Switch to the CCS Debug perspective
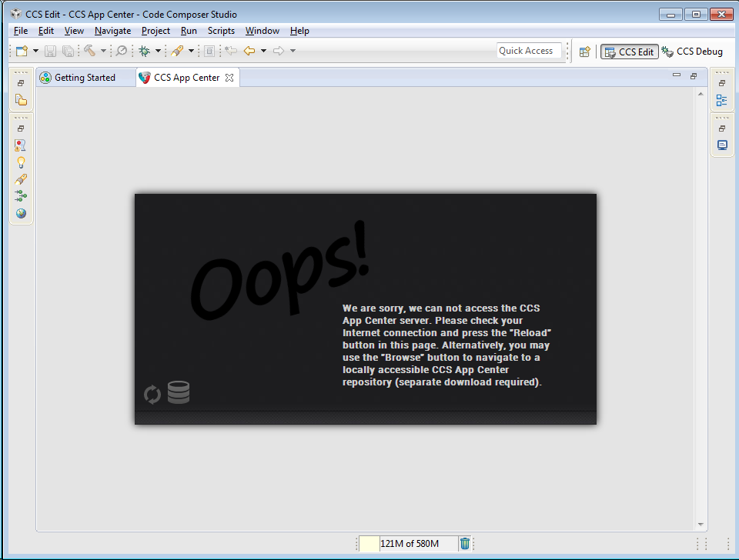Screen dimensions: 739x560 pyautogui.click(x=692, y=52)
